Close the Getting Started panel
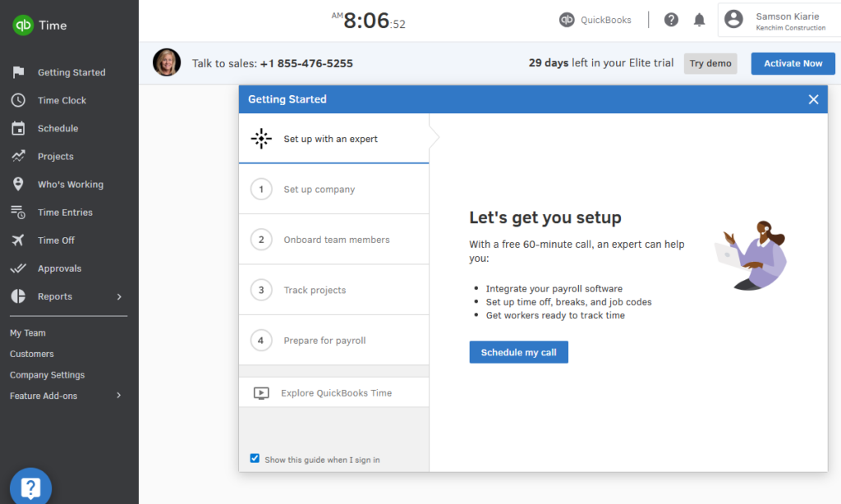Image resolution: width=841 pixels, height=504 pixels. pos(813,99)
